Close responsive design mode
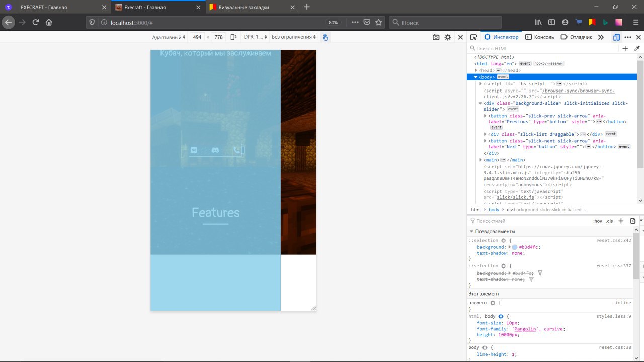 pyautogui.click(x=460, y=37)
